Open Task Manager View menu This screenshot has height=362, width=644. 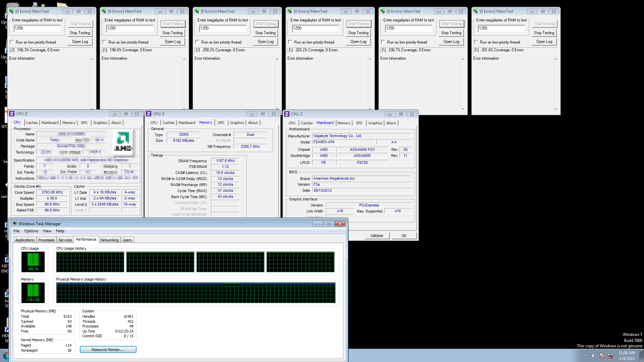click(47, 231)
